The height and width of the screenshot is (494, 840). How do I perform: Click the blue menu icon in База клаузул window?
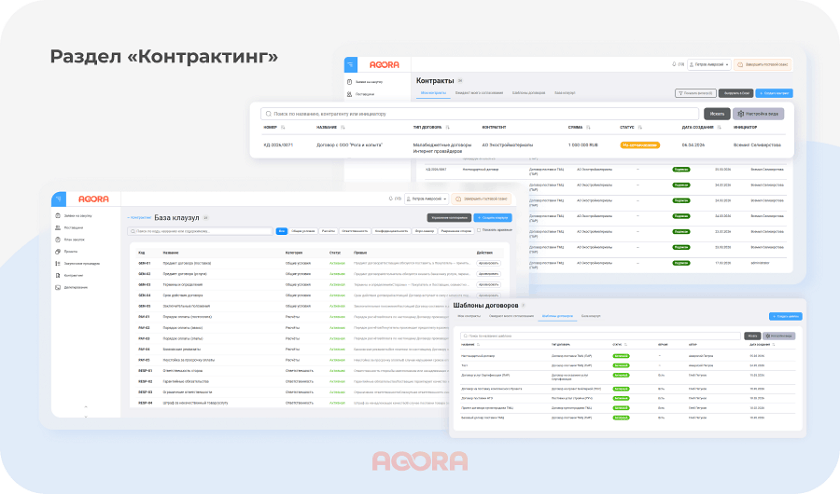pyautogui.click(x=58, y=199)
